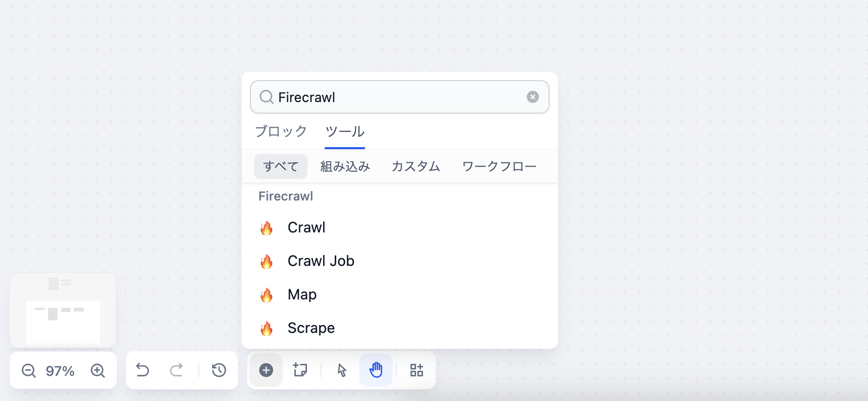The width and height of the screenshot is (868, 401).
Task: Add a new block with the plus icon
Action: point(266,370)
